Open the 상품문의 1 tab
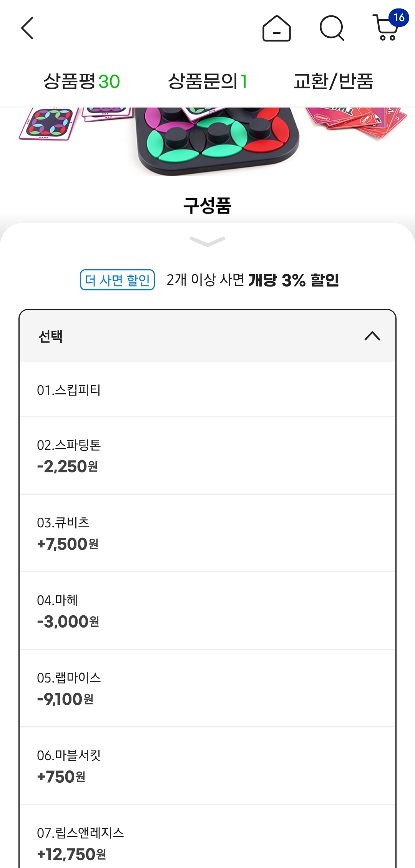415x868 pixels. click(x=207, y=81)
